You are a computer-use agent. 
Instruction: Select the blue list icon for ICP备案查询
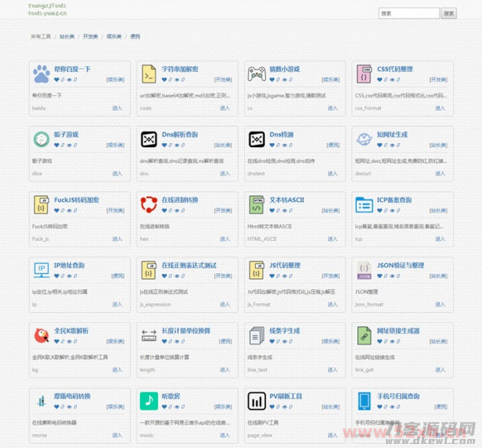tap(365, 205)
